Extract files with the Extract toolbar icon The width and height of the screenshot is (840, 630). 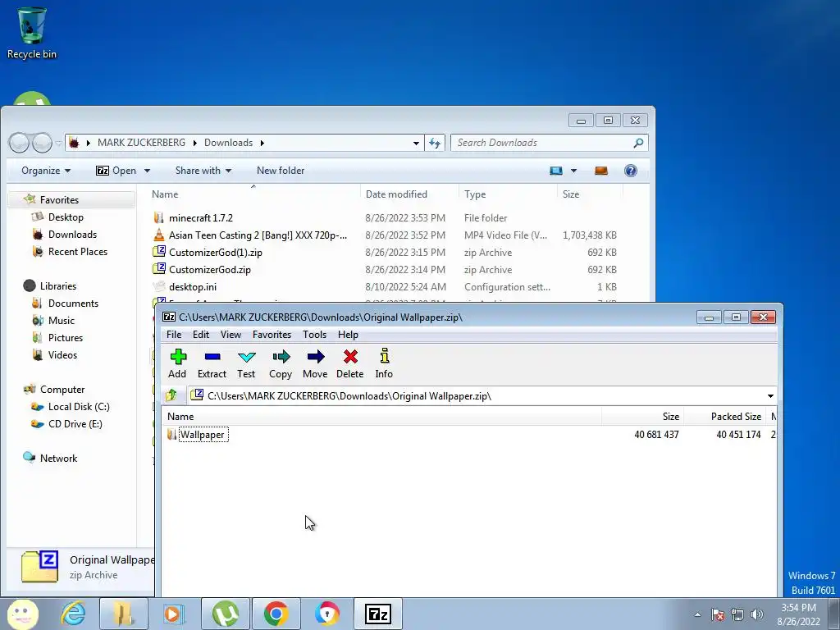coord(212,363)
